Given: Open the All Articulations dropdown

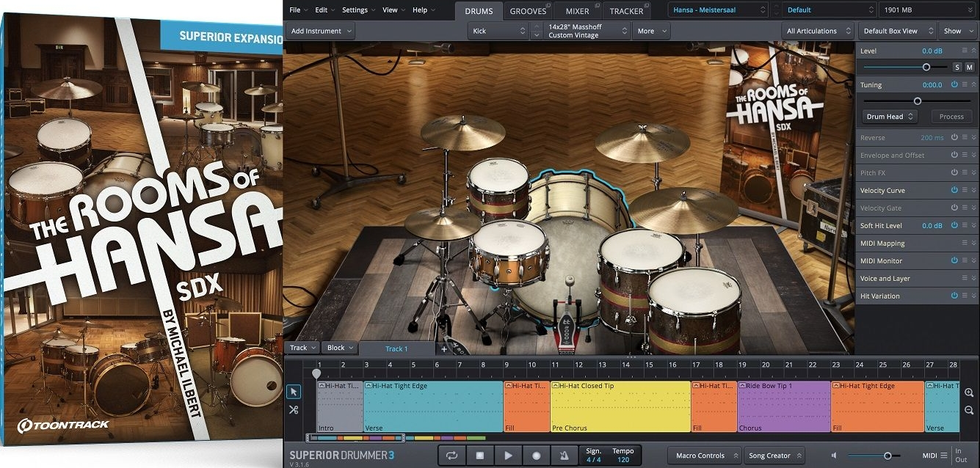Looking at the screenshot, I should pos(817,30).
